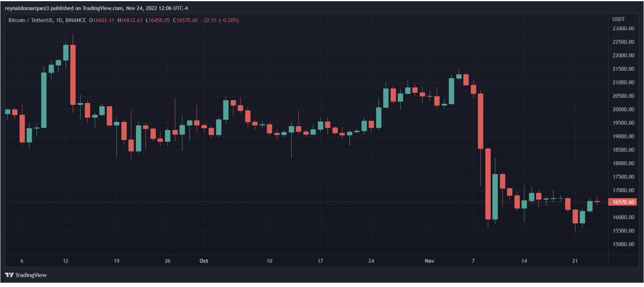
Task: Click the 17500.00 price axis label
Action: tap(623, 177)
